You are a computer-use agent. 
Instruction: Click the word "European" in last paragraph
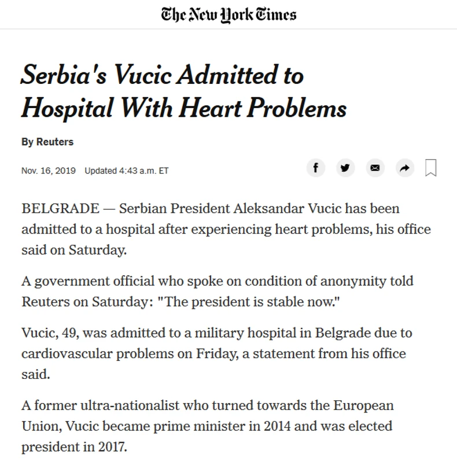[x=355, y=405]
